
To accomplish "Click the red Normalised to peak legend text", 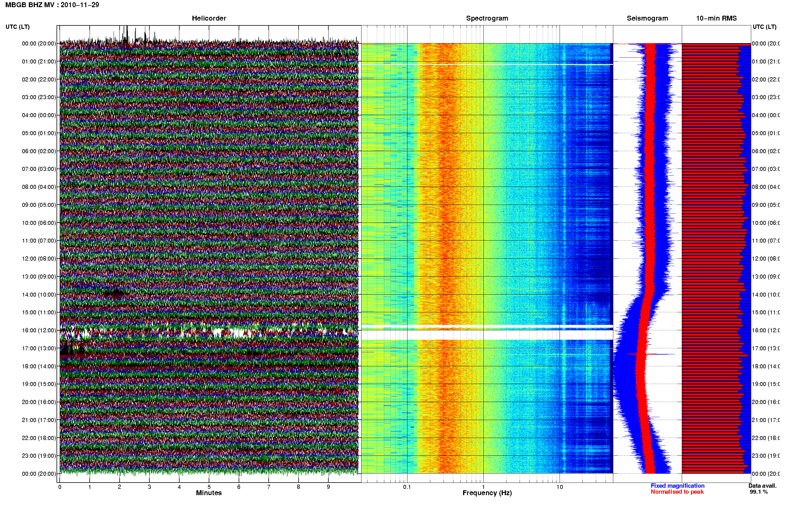I will tap(677, 491).
